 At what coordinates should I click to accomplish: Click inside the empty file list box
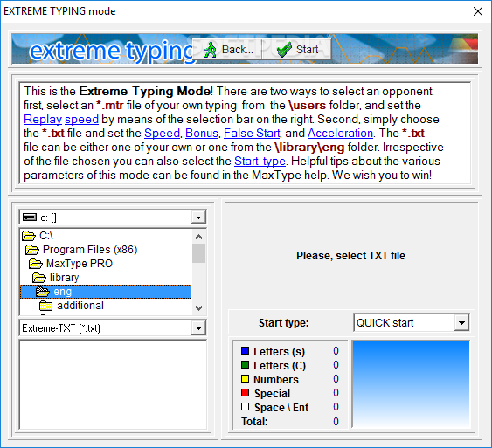point(113,384)
